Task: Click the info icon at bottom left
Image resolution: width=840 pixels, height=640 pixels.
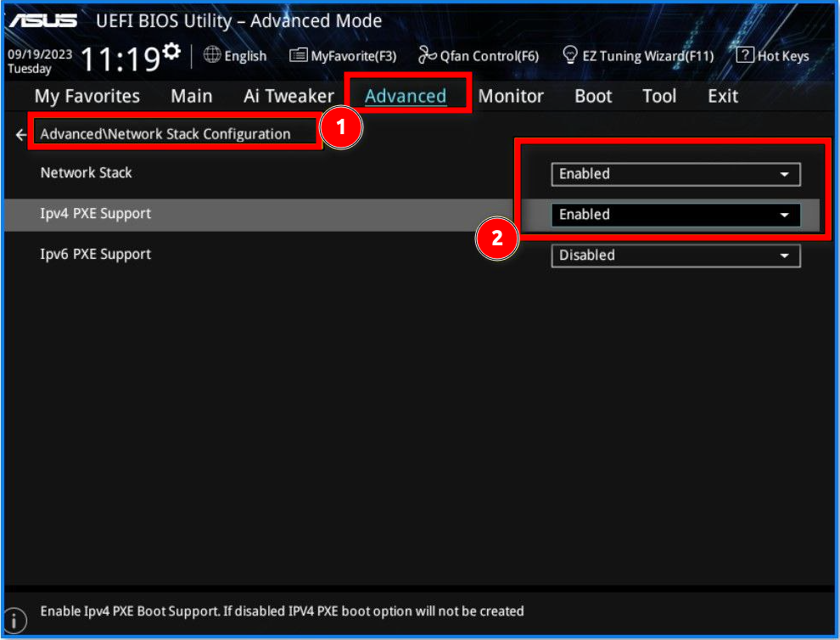Action: pos(16,619)
